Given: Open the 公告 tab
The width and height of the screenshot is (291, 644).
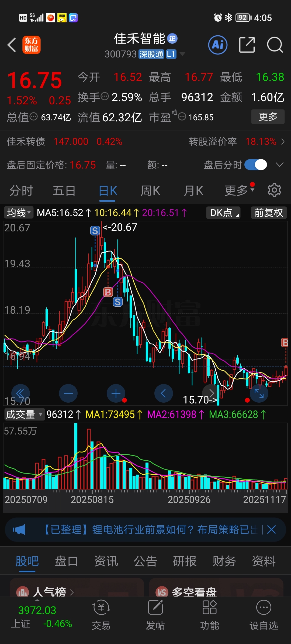Looking at the screenshot, I should pos(145,561).
